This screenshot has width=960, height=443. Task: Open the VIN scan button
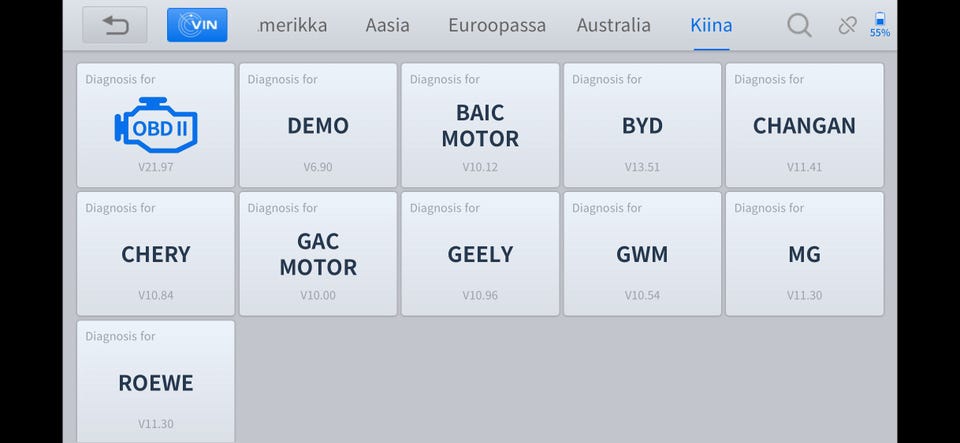pos(197,25)
